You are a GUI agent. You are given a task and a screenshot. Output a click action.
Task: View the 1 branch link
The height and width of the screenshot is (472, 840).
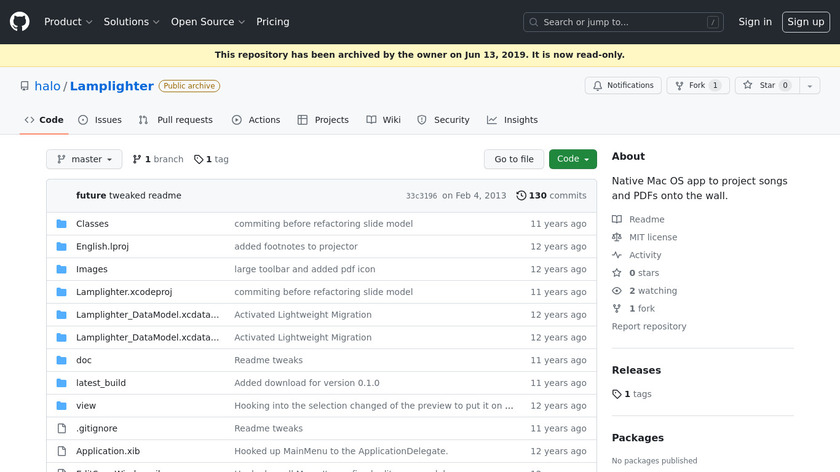point(158,159)
